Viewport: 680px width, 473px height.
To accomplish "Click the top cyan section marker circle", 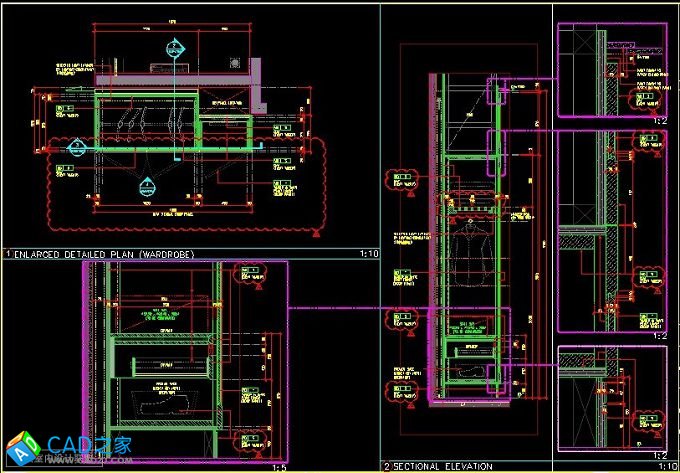I will point(174,47).
